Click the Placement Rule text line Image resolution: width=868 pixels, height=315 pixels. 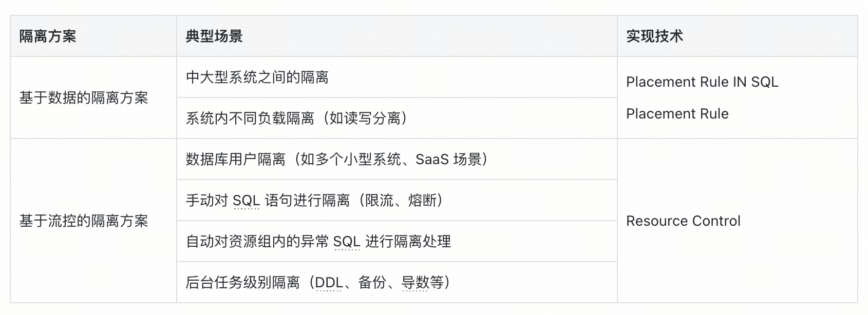pos(677,114)
